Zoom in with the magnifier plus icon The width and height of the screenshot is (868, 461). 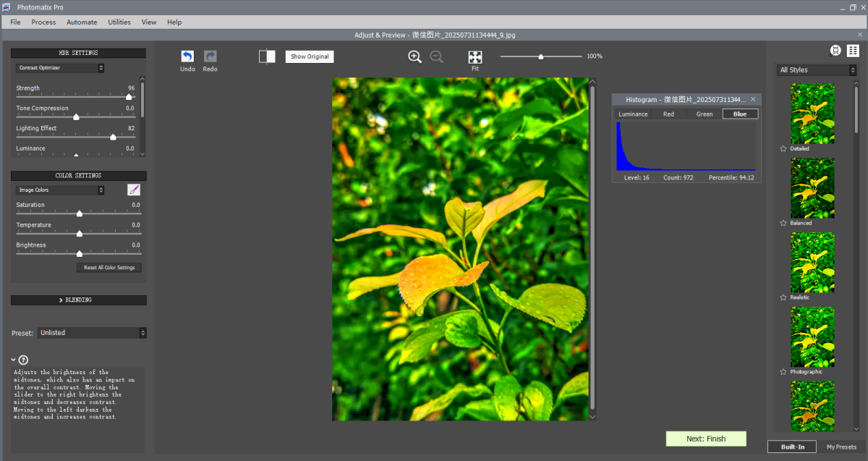[414, 57]
